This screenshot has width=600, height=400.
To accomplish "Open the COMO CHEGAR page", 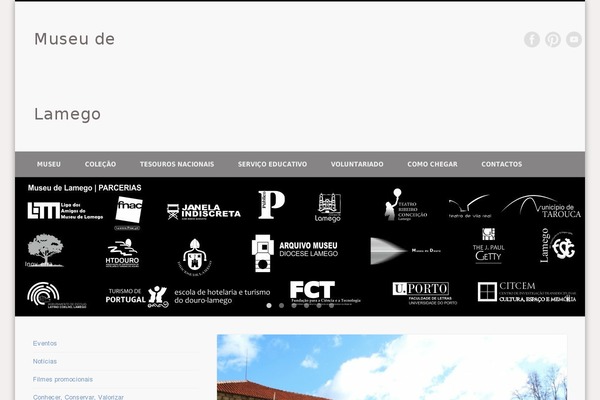I will [432, 164].
